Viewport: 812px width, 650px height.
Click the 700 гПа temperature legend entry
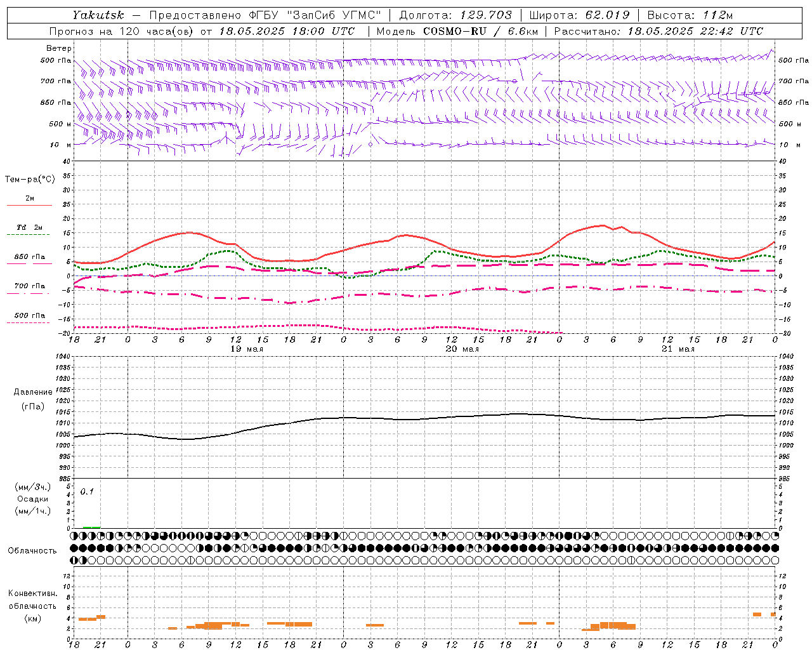point(29,286)
